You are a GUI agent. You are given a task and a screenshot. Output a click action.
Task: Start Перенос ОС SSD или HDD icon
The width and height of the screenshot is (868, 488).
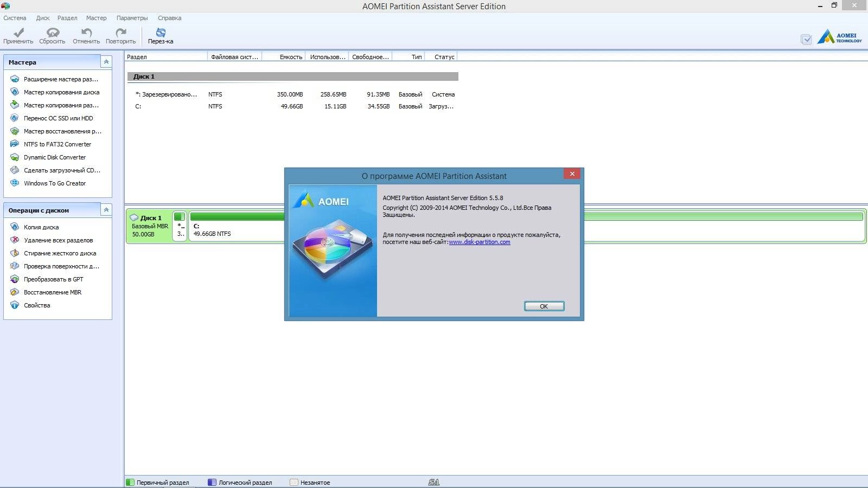point(15,118)
